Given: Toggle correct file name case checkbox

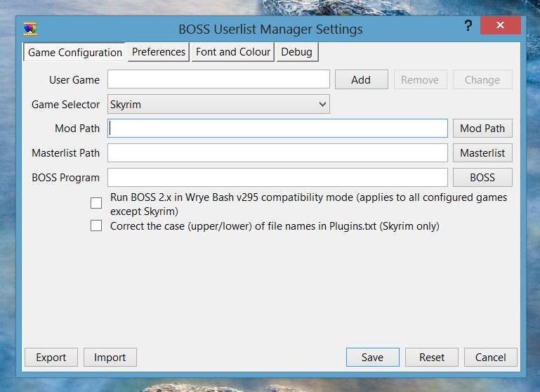Looking at the screenshot, I should tap(96, 226).
